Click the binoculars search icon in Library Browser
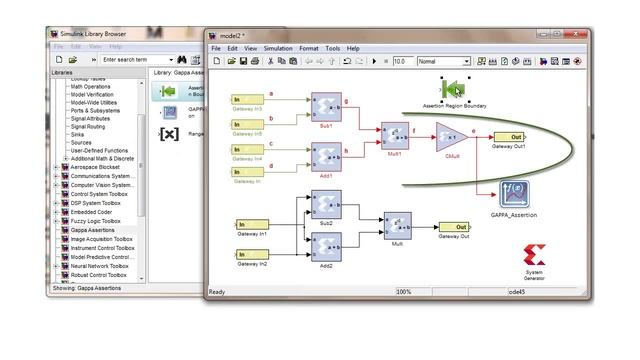The image size is (640, 360). (182, 60)
